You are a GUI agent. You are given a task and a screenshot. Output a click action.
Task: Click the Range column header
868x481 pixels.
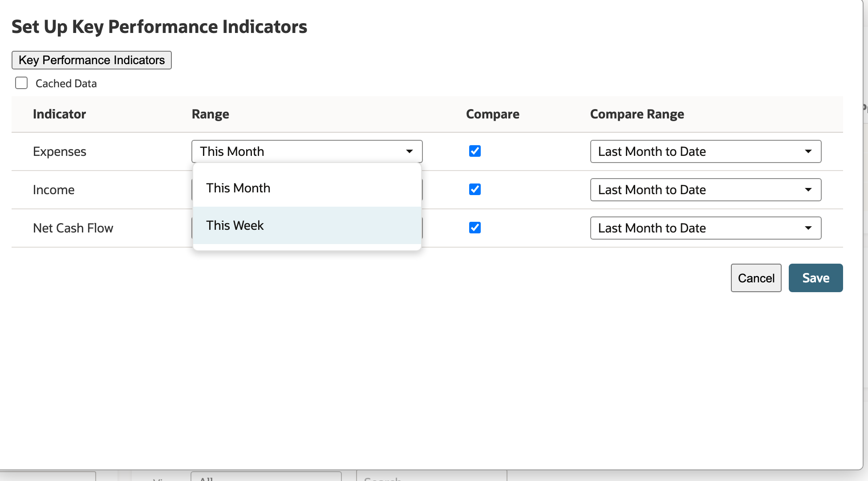tap(210, 114)
